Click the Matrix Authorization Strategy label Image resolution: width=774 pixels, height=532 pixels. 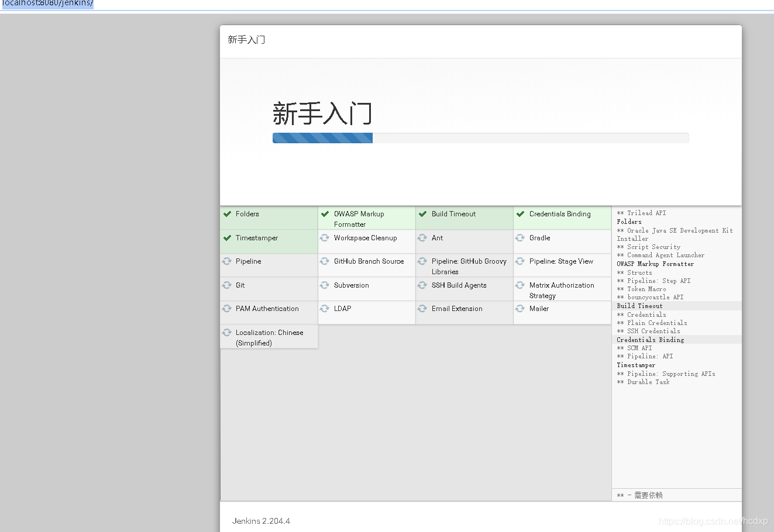562,291
